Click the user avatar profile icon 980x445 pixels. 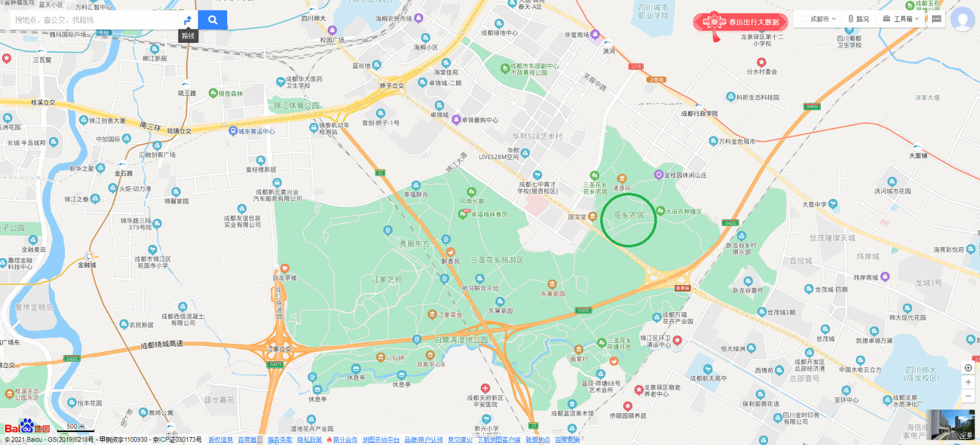coord(962,19)
